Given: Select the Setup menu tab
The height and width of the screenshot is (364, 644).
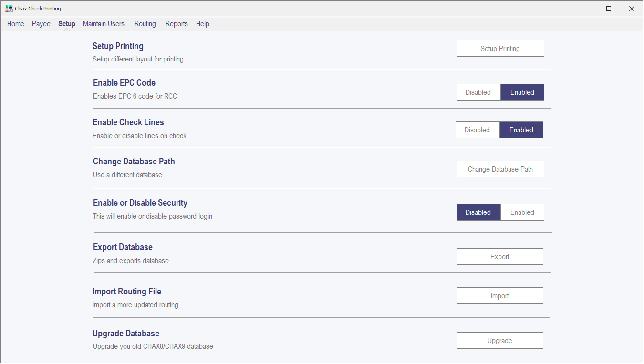Looking at the screenshot, I should 67,24.
